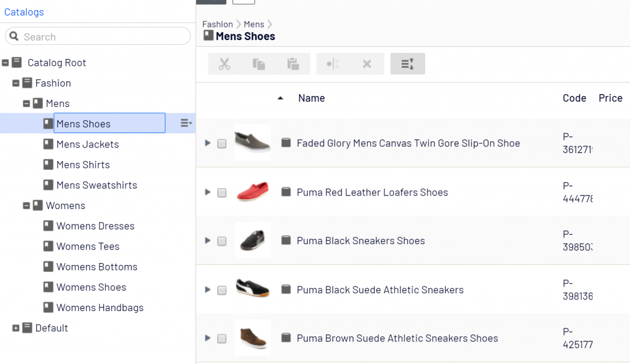630x364 pixels.
Task: Check the Faded Glory Slip-On Shoe checkbox
Action: [221, 143]
